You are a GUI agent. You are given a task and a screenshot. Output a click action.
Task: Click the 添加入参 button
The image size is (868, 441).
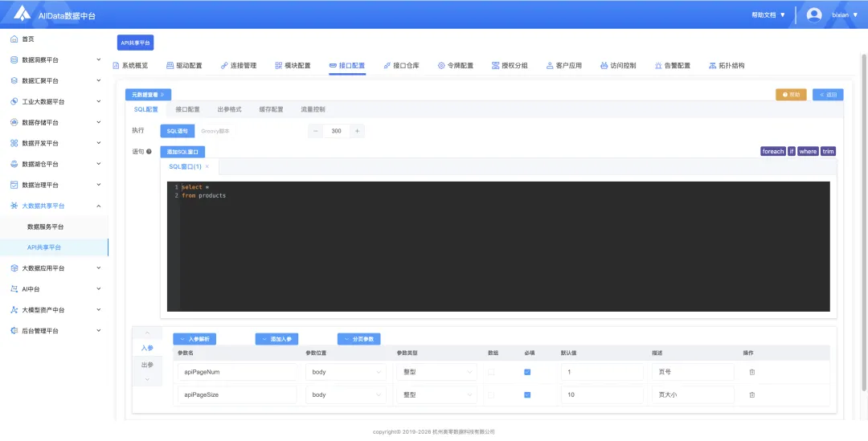(x=276, y=339)
